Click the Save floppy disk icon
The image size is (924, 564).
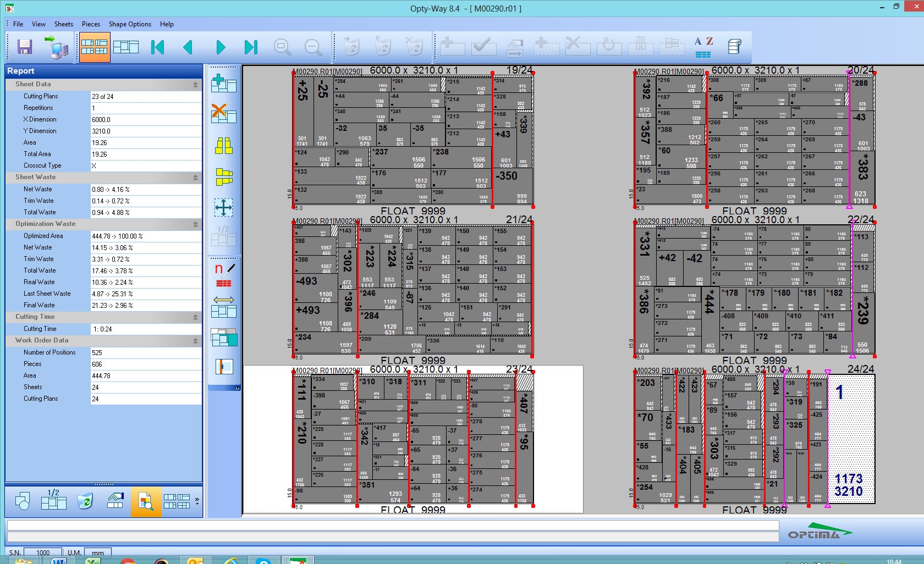click(25, 47)
